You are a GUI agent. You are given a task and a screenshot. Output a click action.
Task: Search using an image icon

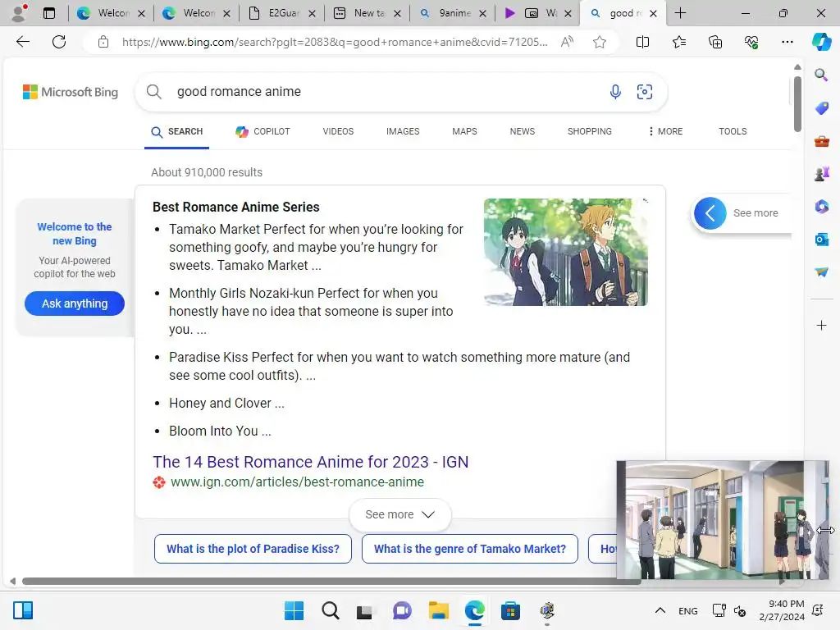[x=645, y=92]
